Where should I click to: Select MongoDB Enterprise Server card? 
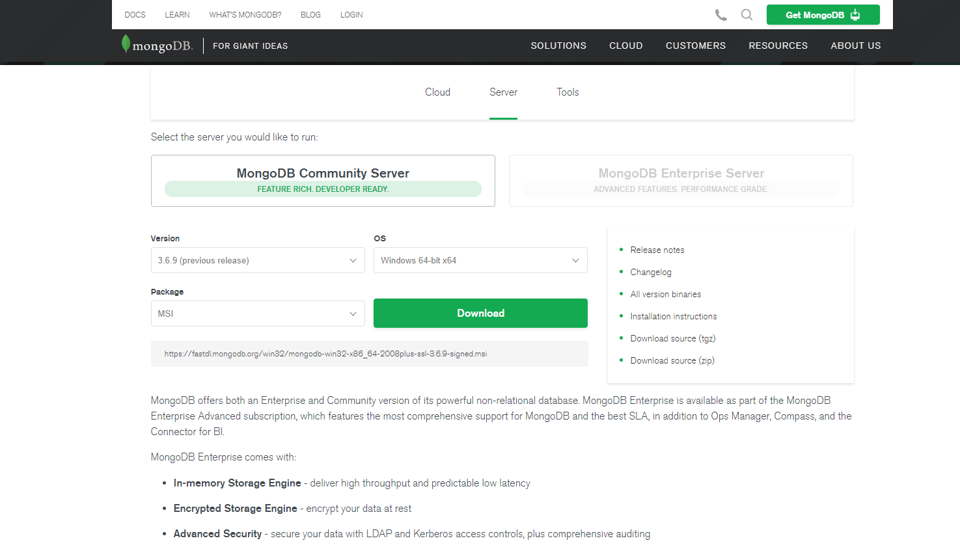pos(681,181)
